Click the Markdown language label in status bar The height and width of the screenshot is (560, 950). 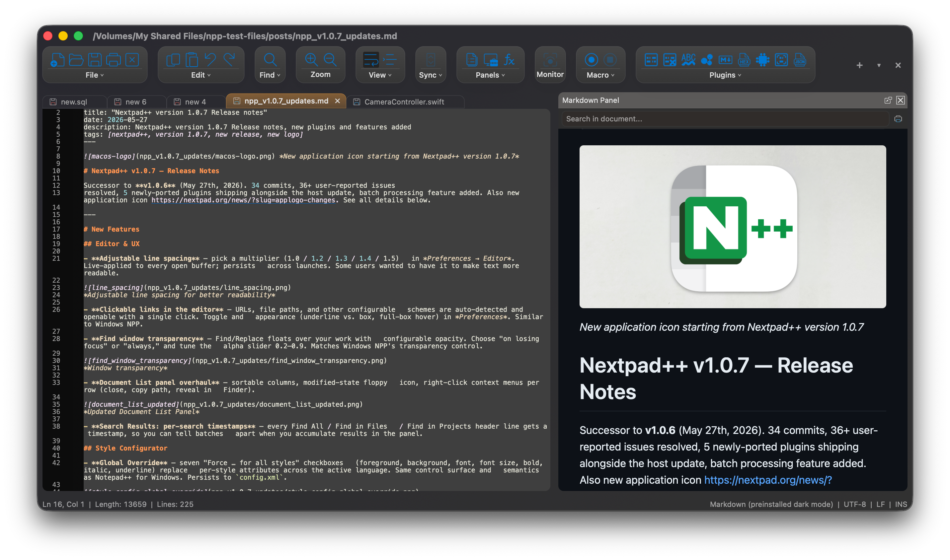coord(771,504)
